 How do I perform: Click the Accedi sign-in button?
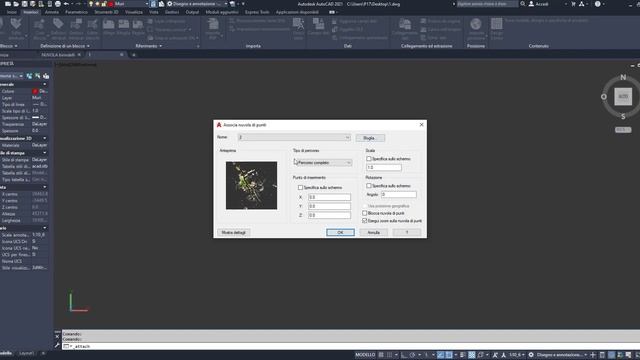(x=539, y=4)
